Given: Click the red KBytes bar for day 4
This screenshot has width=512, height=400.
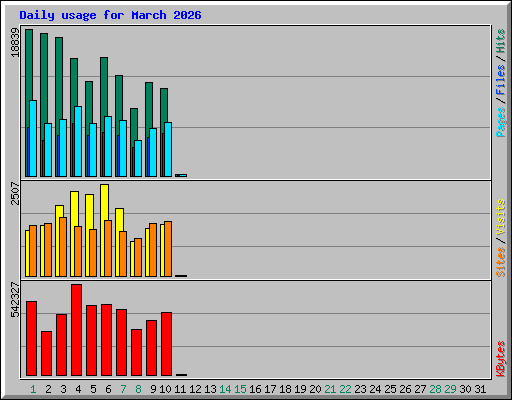Looking at the screenshot, I should (76, 330).
